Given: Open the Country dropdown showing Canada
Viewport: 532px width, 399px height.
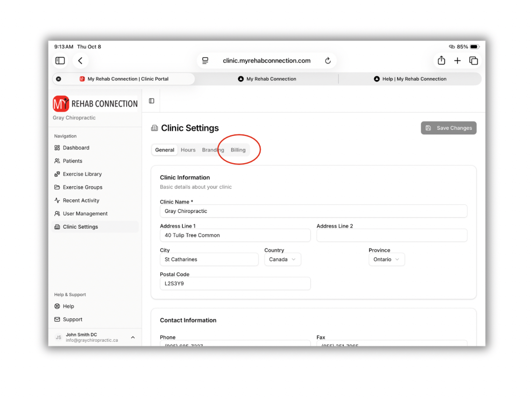Looking at the screenshot, I should [283, 259].
